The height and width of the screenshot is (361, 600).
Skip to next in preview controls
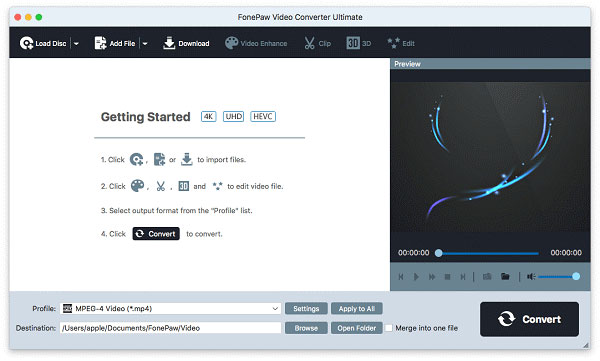(463, 276)
